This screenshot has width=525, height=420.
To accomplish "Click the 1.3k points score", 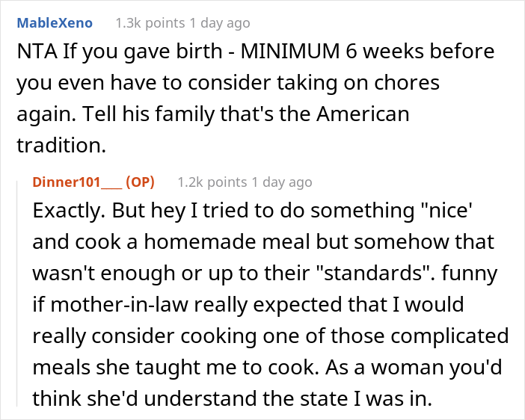I will pos(150,23).
